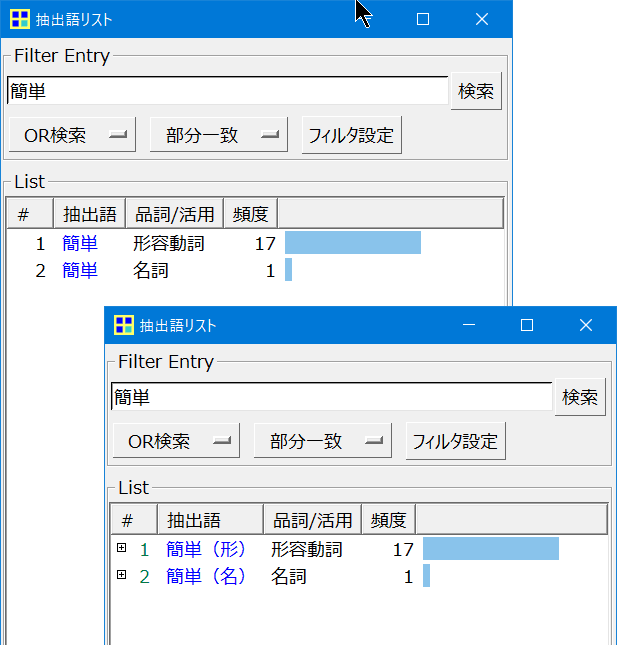Click the app icon in back window title bar
617x645 pixels.
point(20,19)
